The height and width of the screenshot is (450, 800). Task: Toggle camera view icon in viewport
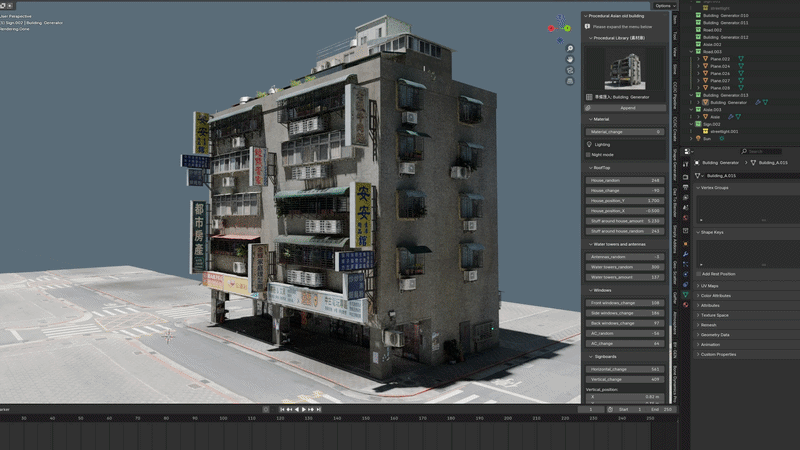[570, 70]
